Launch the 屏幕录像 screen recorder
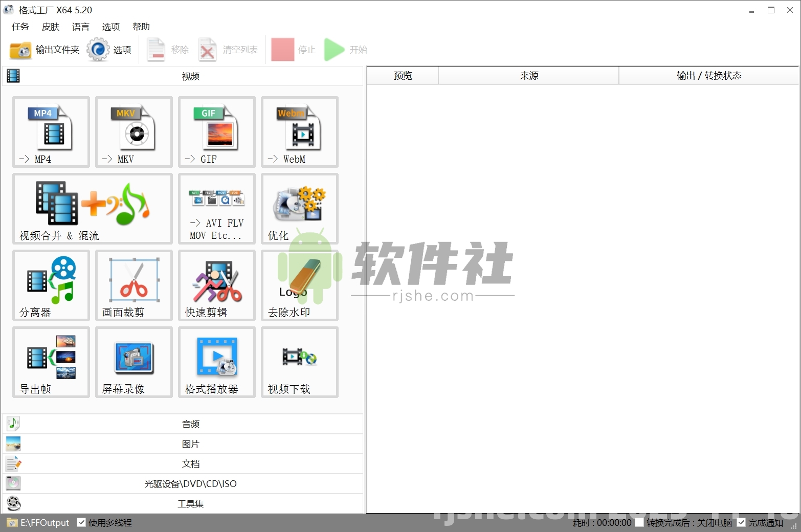The height and width of the screenshot is (532, 801). point(133,362)
